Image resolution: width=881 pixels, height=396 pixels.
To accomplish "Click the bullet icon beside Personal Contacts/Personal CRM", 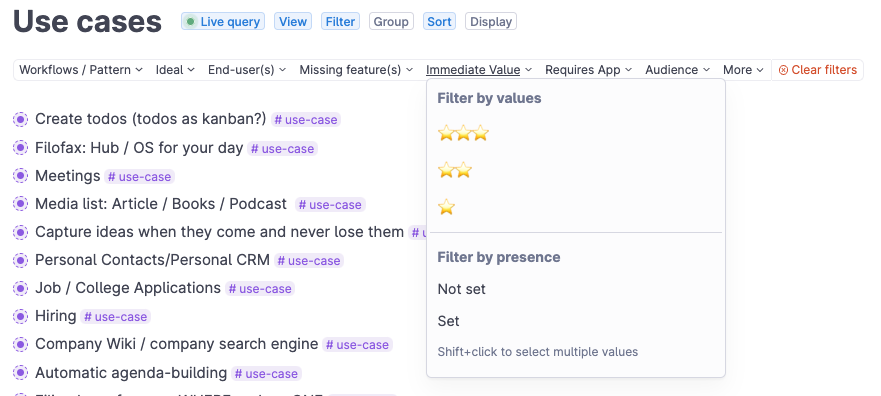I will [20, 260].
